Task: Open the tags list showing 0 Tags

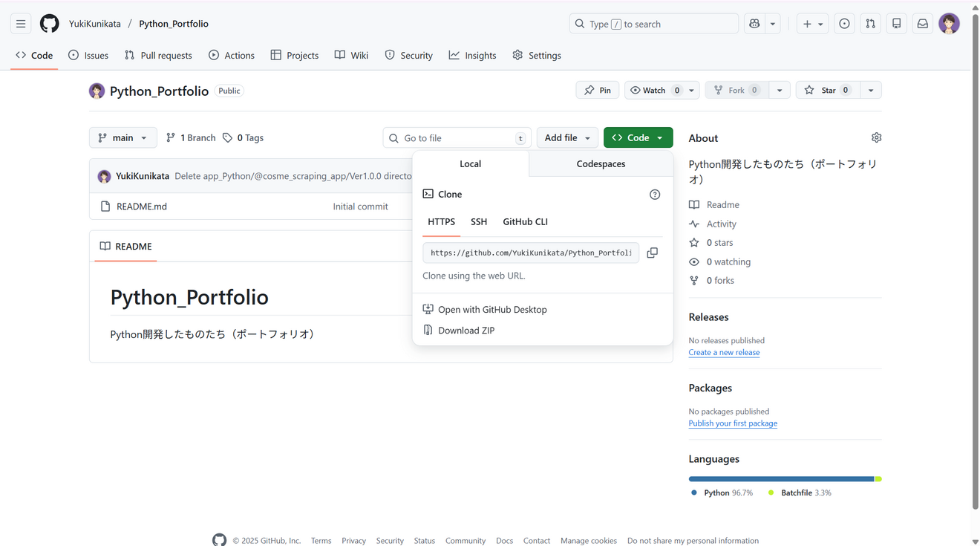Action: tap(243, 137)
